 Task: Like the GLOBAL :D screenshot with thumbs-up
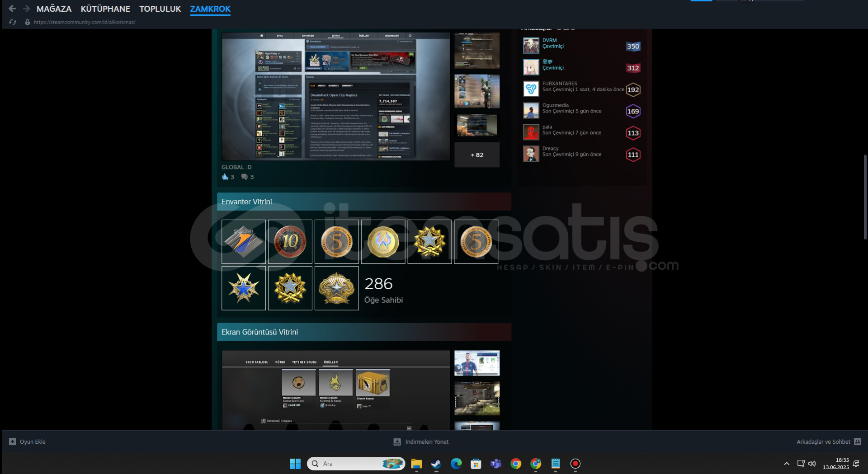pyautogui.click(x=225, y=177)
